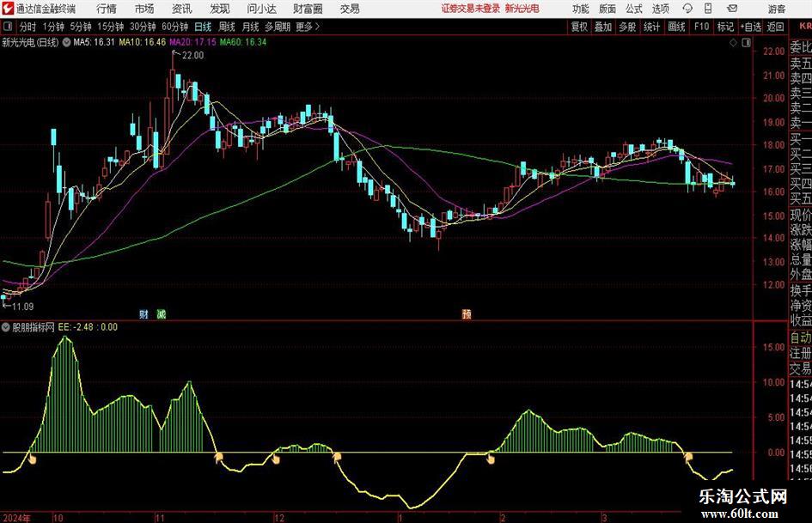
Task: Click the 统计 statistics button
Action: click(651, 27)
